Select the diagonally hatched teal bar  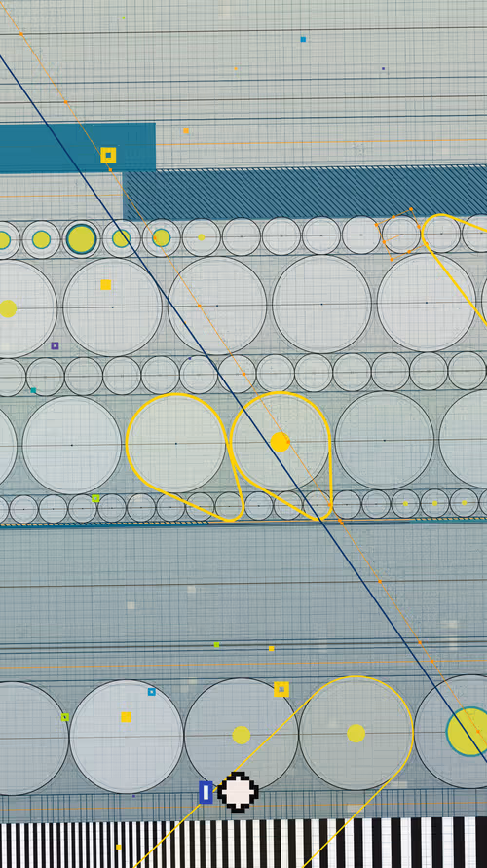click(x=305, y=193)
